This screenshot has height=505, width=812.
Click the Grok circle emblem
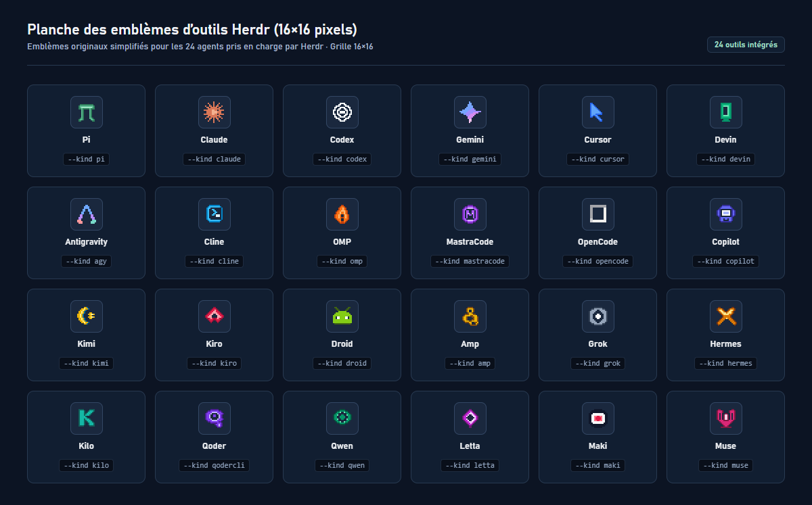click(x=597, y=316)
